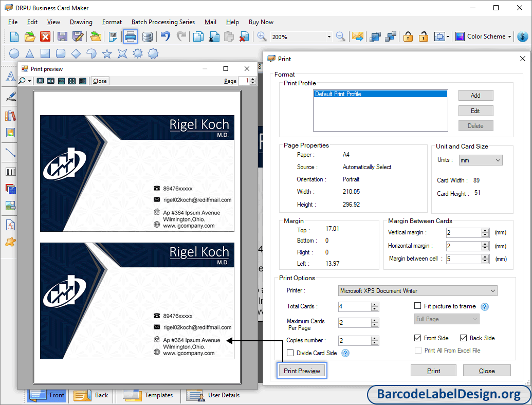Click the Total Cards spinner arrows
The height and width of the screenshot is (405, 532).
click(375, 307)
